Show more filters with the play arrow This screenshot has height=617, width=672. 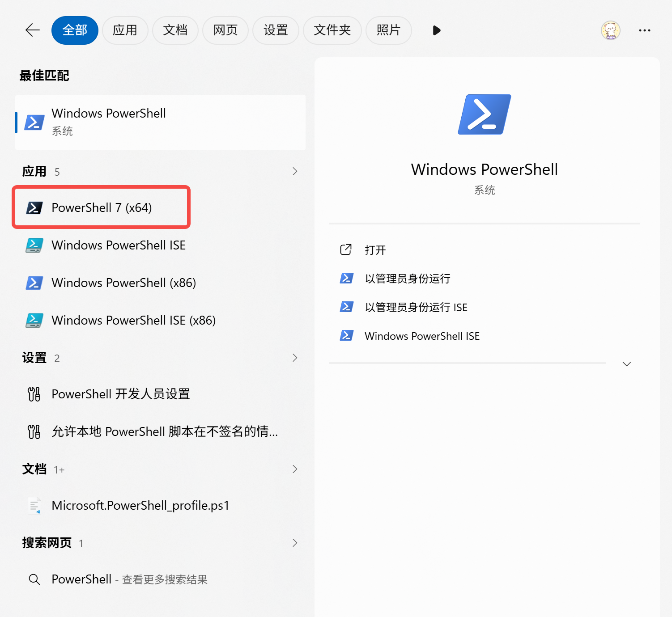click(437, 30)
